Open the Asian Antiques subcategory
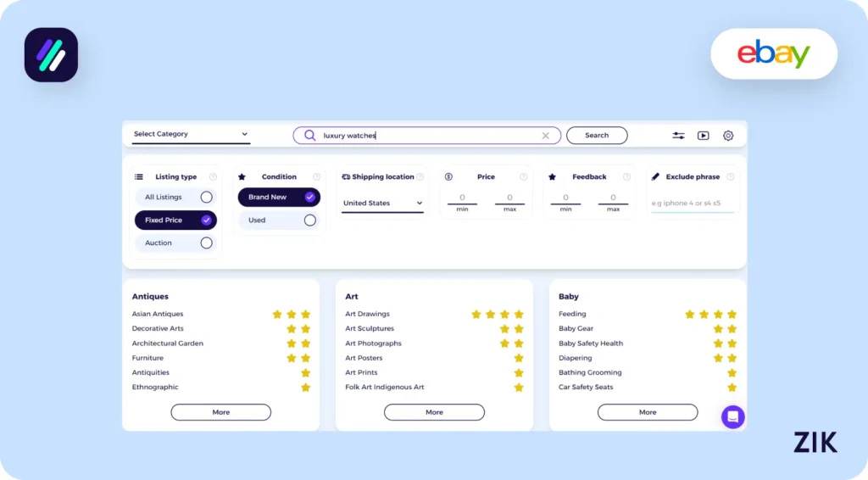This screenshot has height=480, width=868. click(x=158, y=314)
